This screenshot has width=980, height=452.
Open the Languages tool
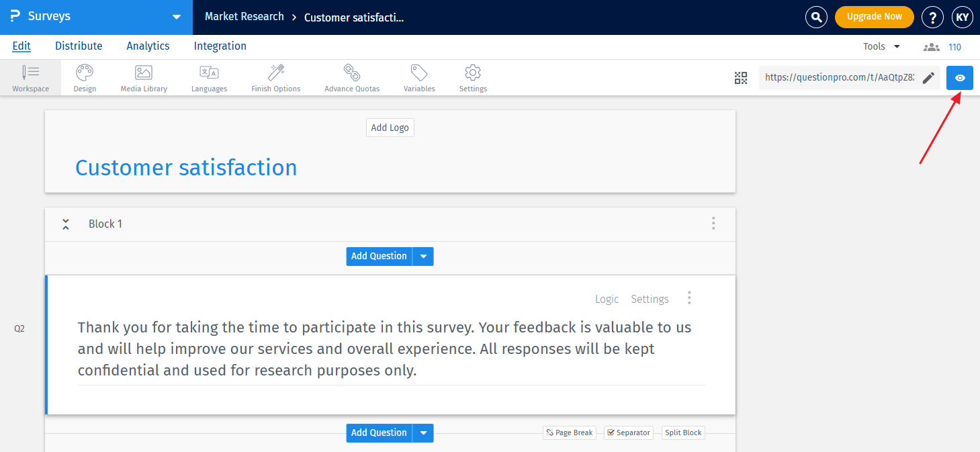[209, 78]
